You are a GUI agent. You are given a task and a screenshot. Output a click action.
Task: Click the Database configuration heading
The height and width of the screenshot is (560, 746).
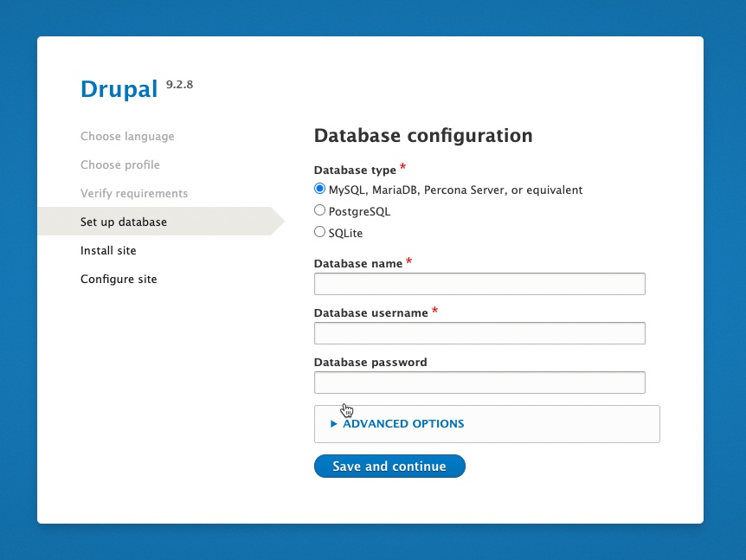[x=423, y=136]
